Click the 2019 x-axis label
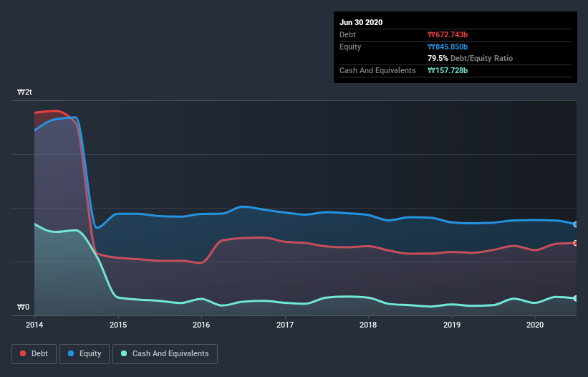Viewport: 588px width, 377px height. pyautogui.click(x=452, y=325)
